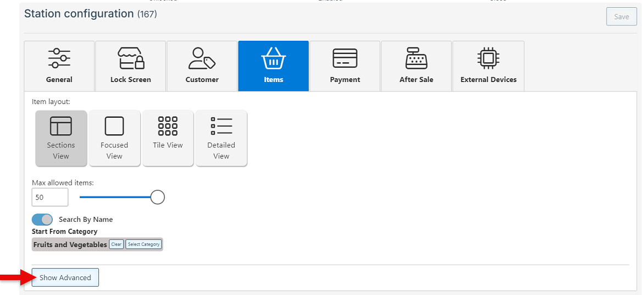Image resolution: width=644 pixels, height=295 pixels.
Task: Click the Items basket icon
Action: point(273,58)
